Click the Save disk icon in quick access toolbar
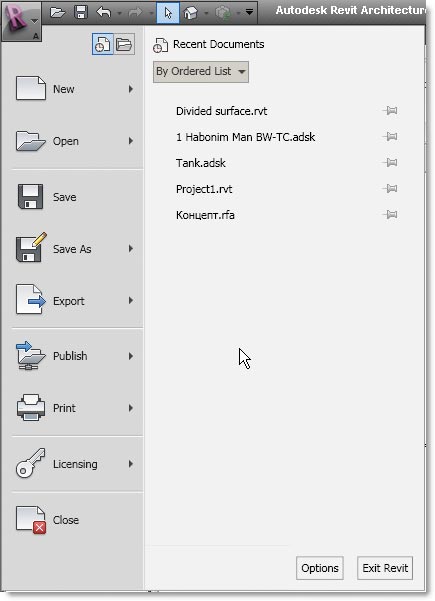The image size is (435, 601). point(81,13)
